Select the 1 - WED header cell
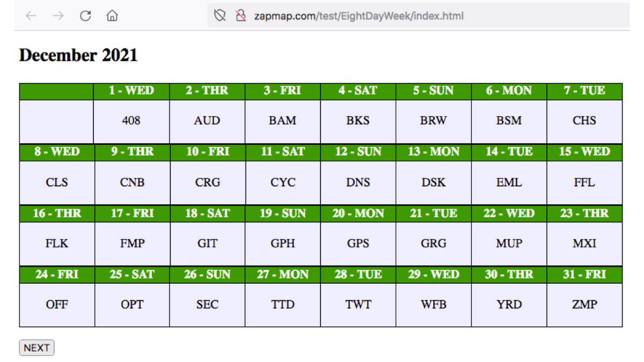The width and height of the screenshot is (644, 362). (x=131, y=91)
